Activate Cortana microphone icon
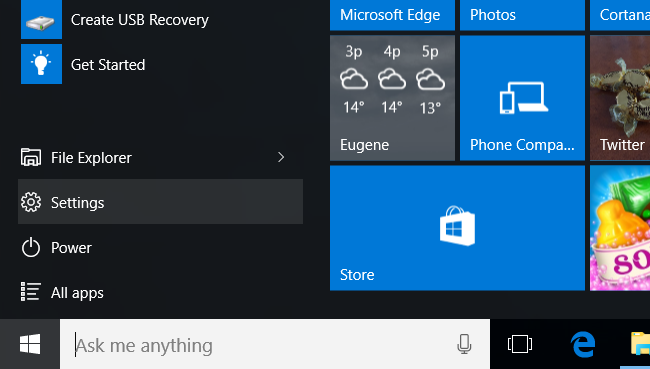Image resolution: width=650 pixels, height=369 pixels. [x=464, y=344]
